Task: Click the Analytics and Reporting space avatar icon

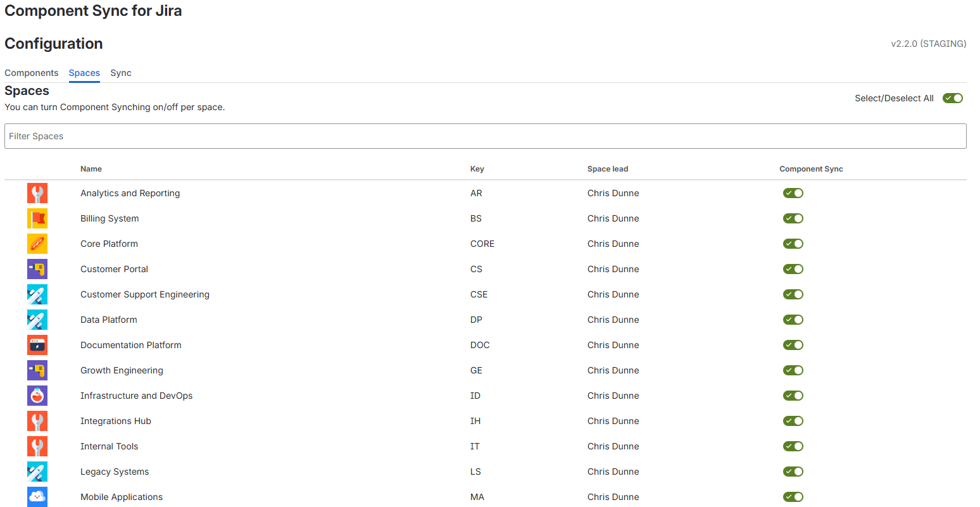Action: pos(37,193)
